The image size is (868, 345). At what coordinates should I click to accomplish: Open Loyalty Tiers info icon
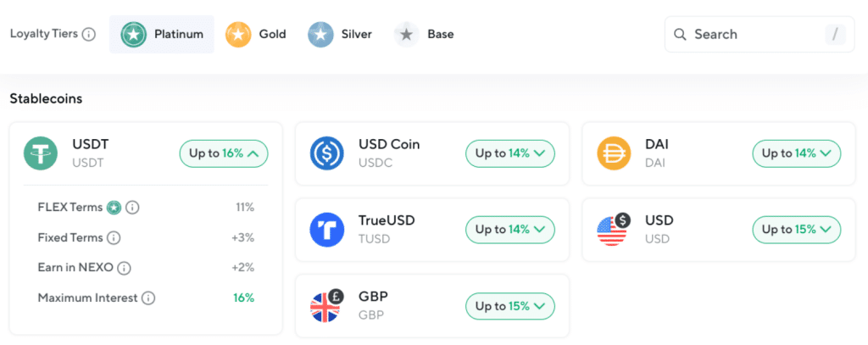tap(89, 35)
